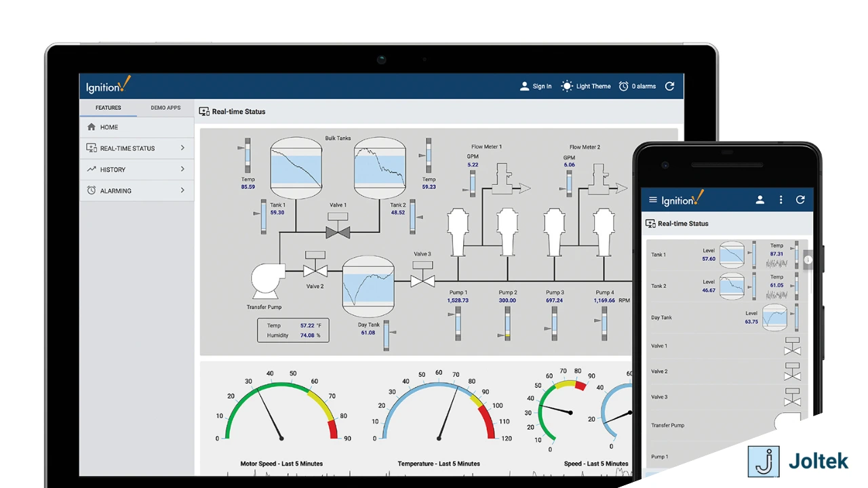This screenshot has height=488, width=868.
Task: Click the refresh icon in tablet header
Action: 669,86
